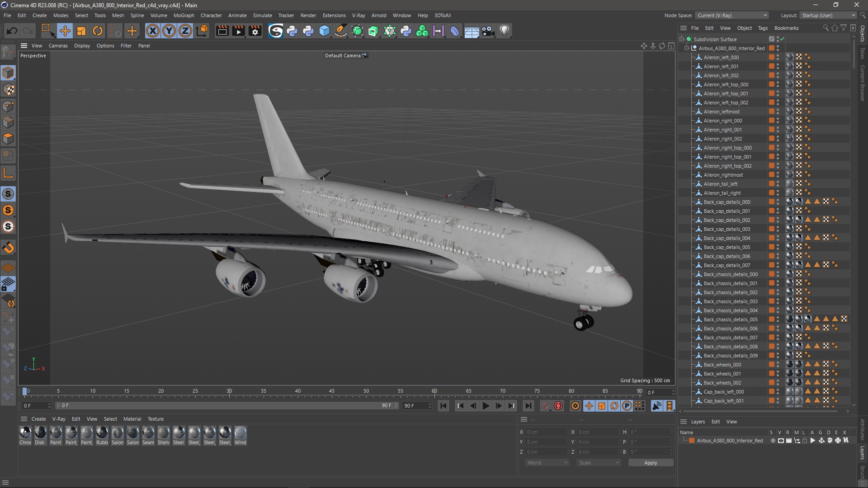
Task: Open Object Manager Tags menu
Action: (x=763, y=28)
